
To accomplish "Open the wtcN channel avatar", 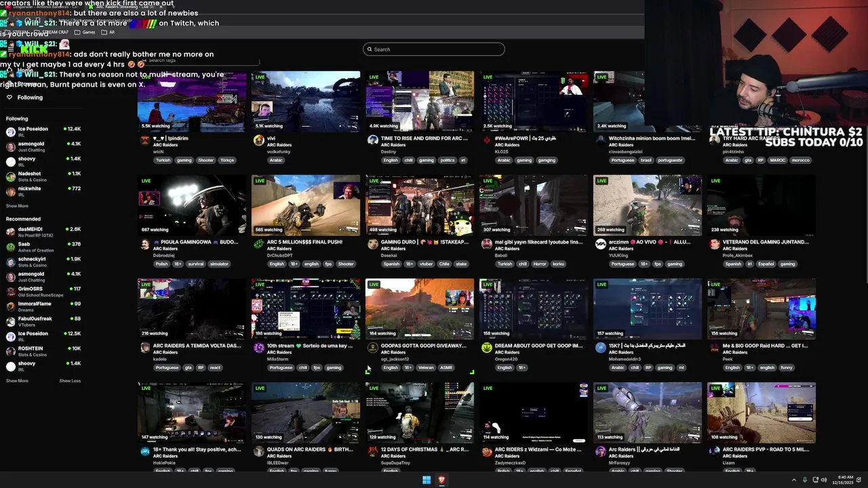I will click(145, 140).
